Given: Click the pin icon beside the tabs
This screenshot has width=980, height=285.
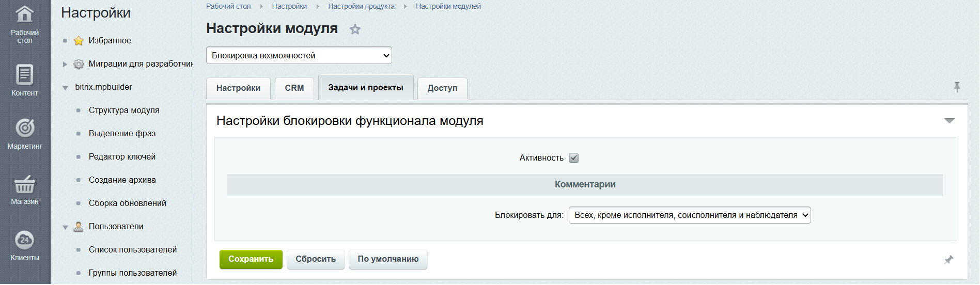Looking at the screenshot, I should pos(957,87).
